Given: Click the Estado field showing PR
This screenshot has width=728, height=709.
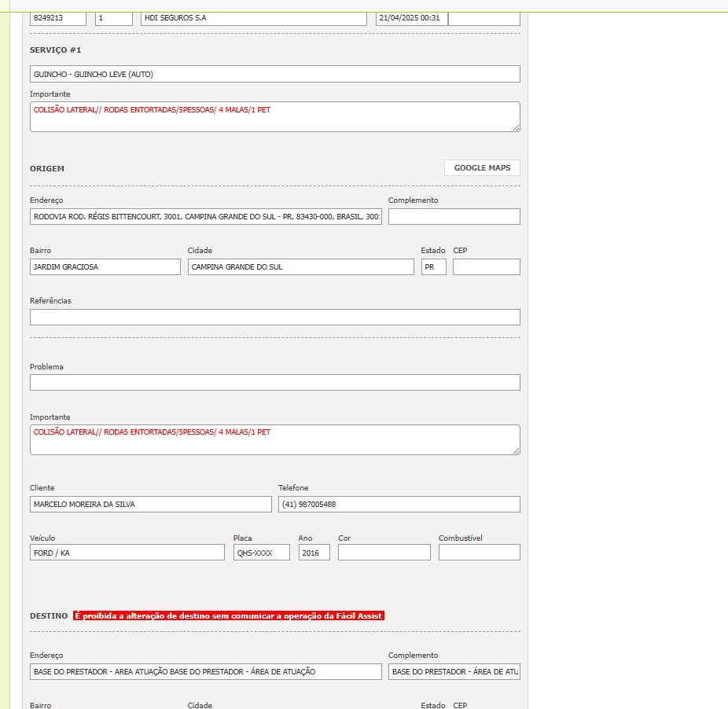Looking at the screenshot, I should tap(433, 267).
